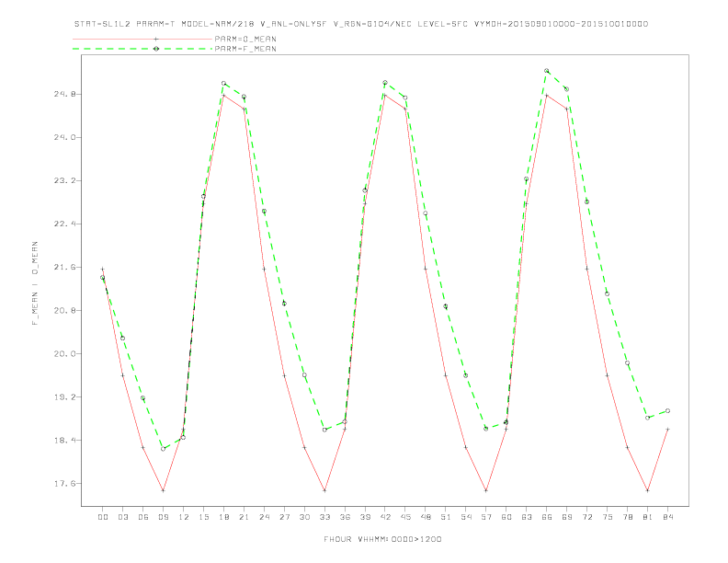Click the highest green F_MEAN marker at hour 66
Image resolution: width=728 pixels, height=563 pixels.
547,71
